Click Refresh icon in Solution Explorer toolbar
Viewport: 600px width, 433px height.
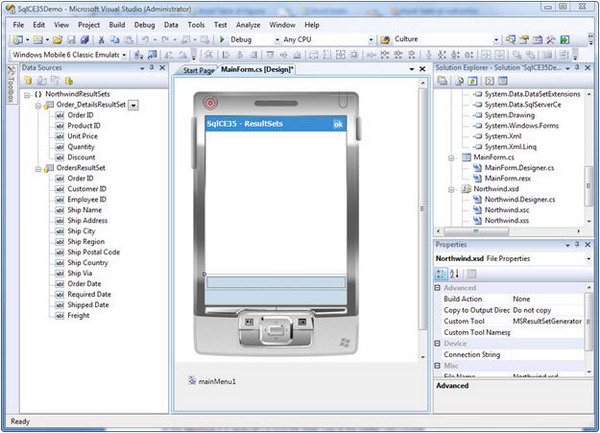473,81
